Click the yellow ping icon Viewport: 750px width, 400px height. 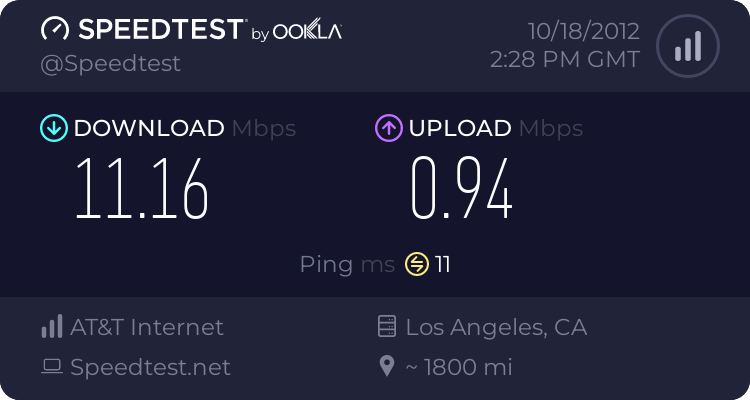[x=417, y=264]
